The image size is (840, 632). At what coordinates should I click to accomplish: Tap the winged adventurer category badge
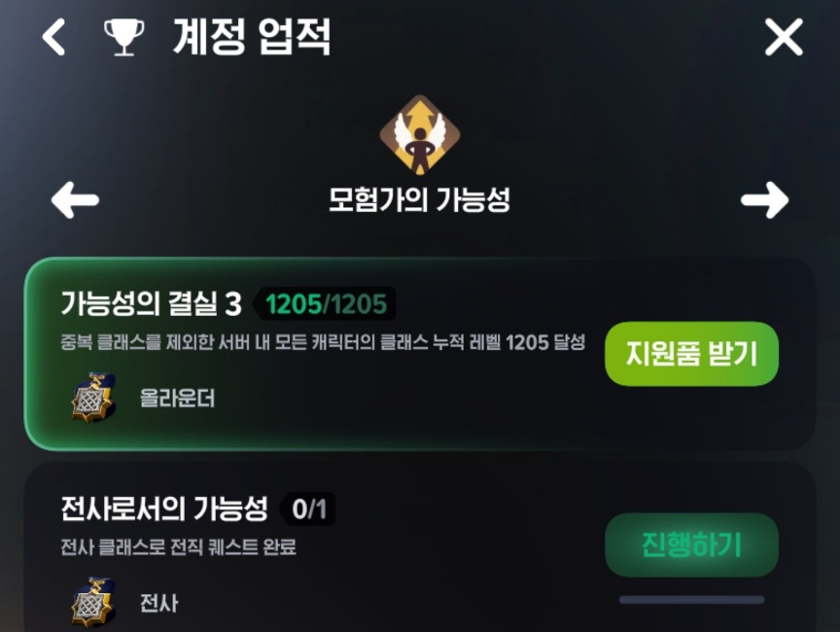[420, 135]
